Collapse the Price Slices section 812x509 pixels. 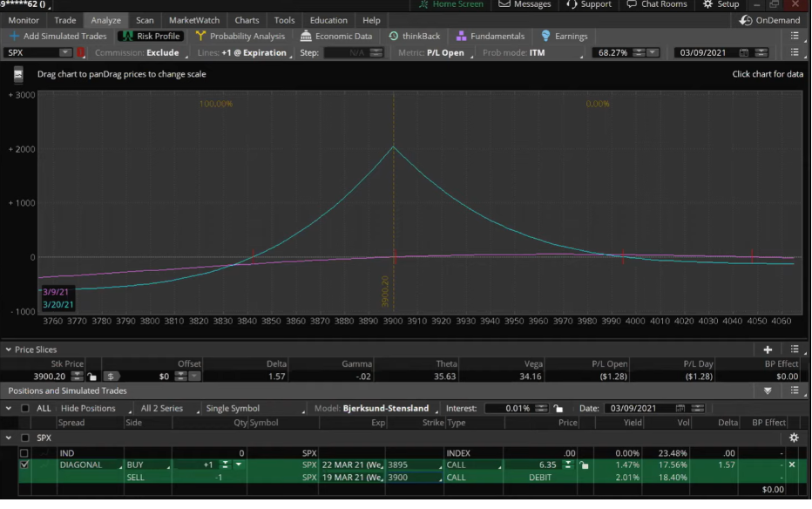tap(8, 350)
